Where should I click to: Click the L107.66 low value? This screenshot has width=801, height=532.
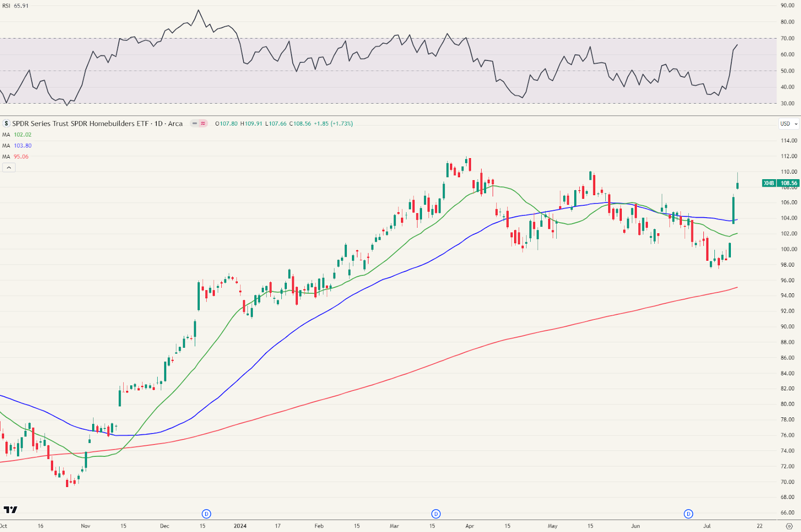(276, 124)
